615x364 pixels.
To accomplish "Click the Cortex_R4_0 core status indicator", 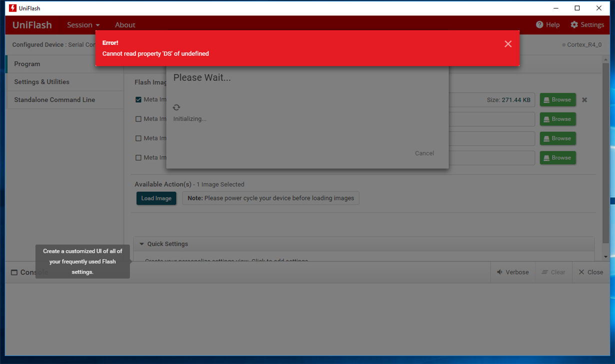I will [582, 44].
